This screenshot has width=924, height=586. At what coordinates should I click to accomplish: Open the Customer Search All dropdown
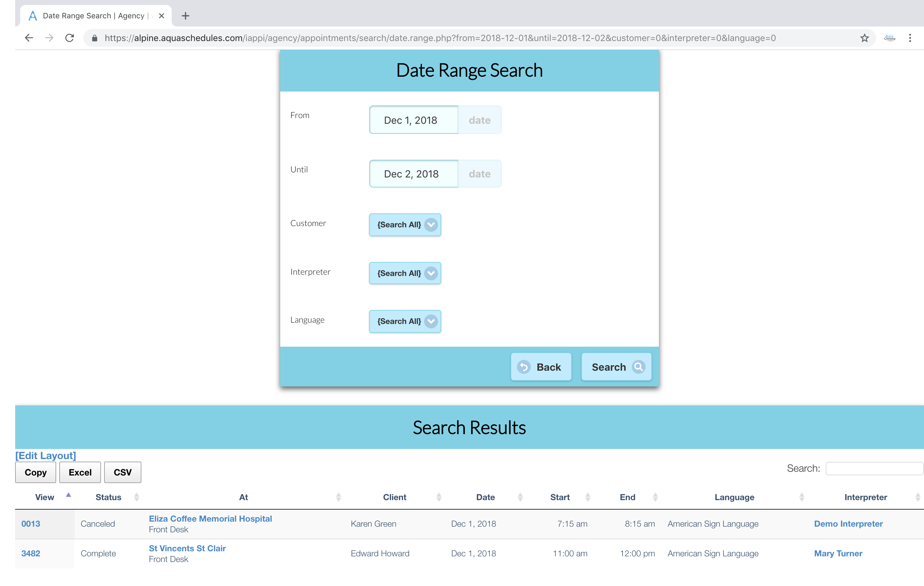pos(405,225)
